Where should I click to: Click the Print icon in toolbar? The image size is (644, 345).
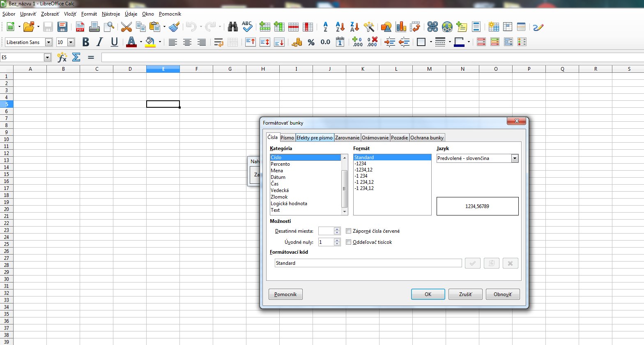[94, 27]
